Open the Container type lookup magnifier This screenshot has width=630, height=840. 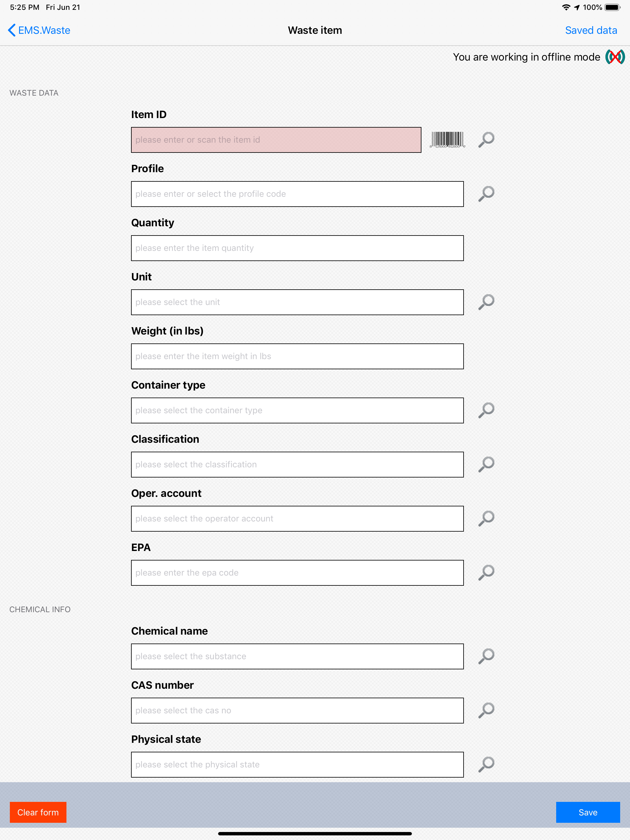point(486,410)
